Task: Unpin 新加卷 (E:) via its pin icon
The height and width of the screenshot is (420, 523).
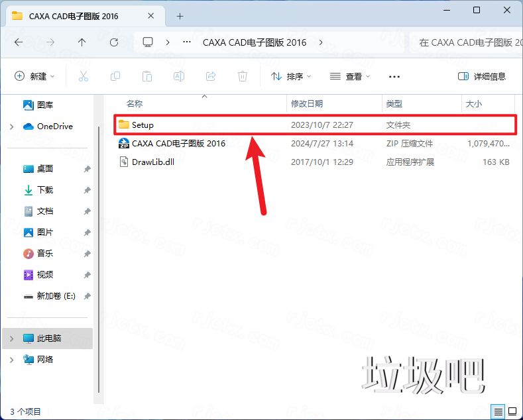Action: (87, 296)
